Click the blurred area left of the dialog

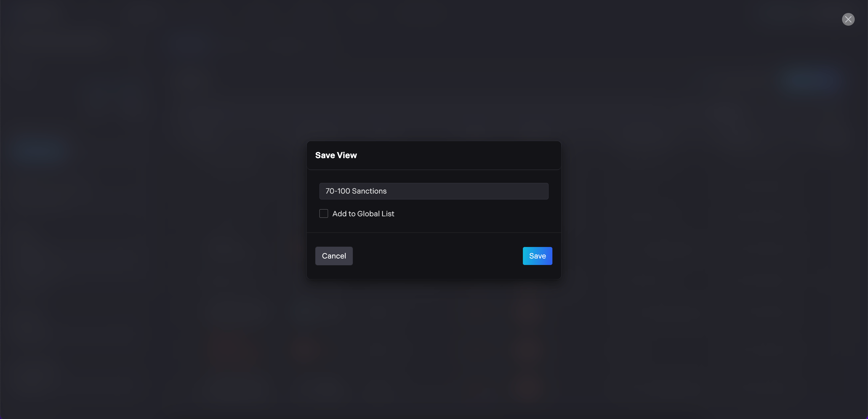click(x=152, y=209)
